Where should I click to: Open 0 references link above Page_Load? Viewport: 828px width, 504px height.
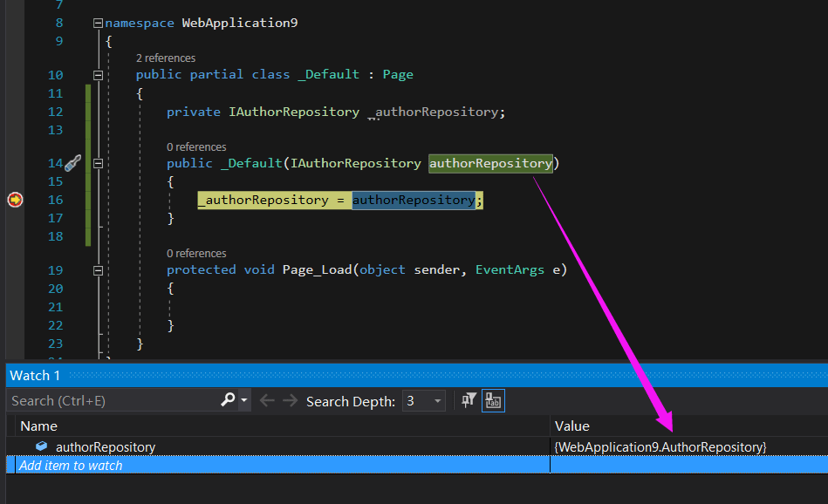(x=196, y=253)
